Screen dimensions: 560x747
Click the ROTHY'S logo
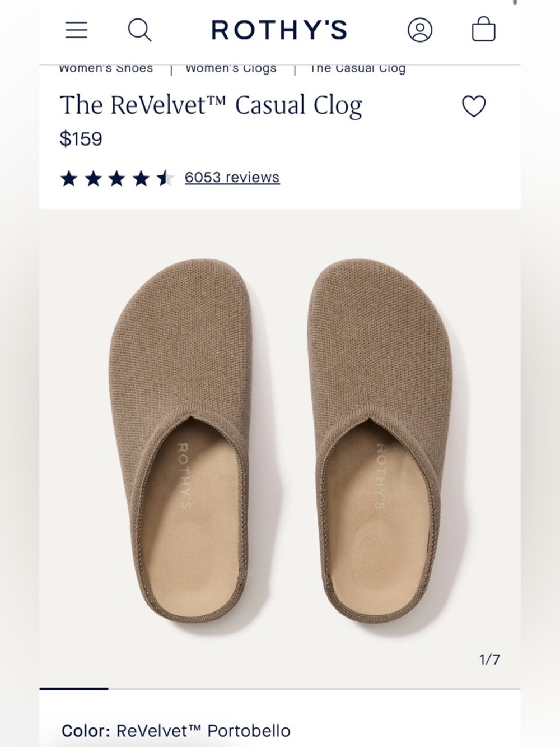coord(279,30)
